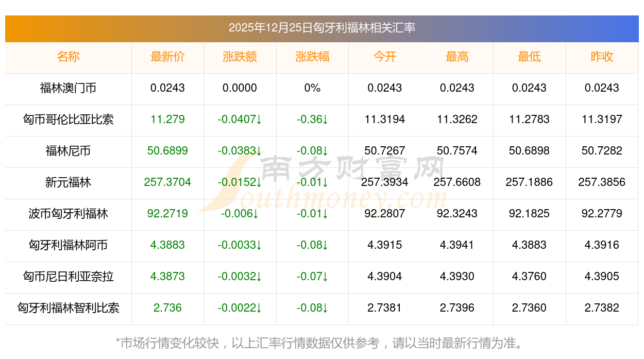Select high value 2.7396
644x359 pixels.
point(457,308)
